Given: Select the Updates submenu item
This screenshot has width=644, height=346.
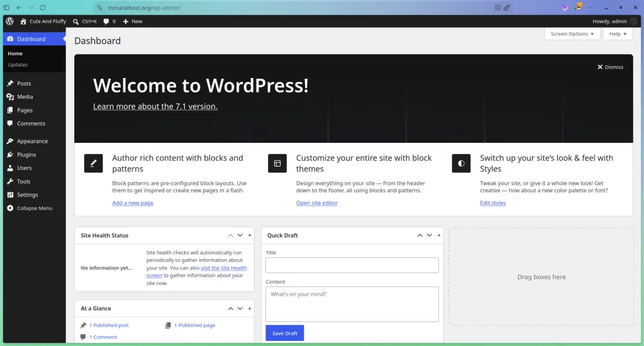Looking at the screenshot, I should [18, 65].
